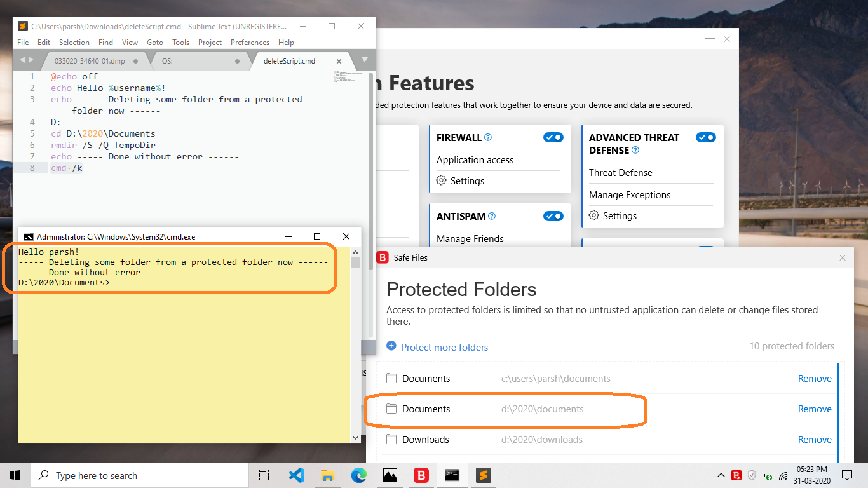Click the Windows Security shield tray icon
The image size is (868, 488).
752,475
